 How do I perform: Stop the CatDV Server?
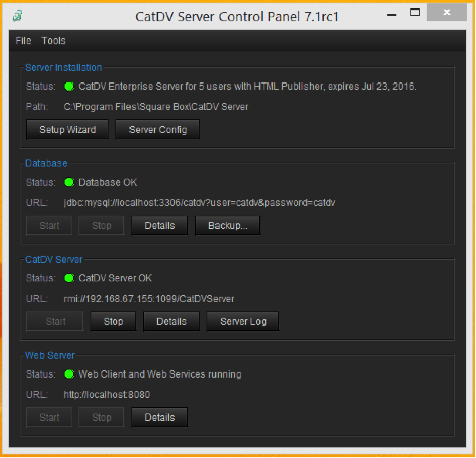click(x=113, y=322)
